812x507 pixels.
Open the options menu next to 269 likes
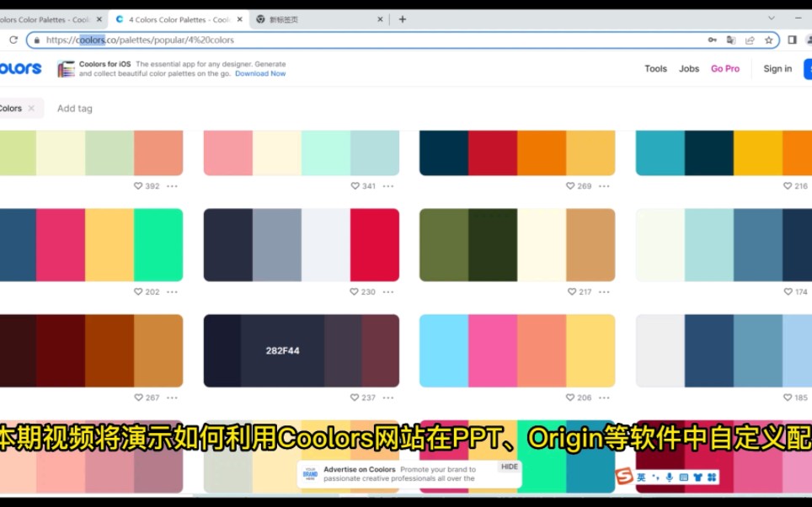(603, 186)
